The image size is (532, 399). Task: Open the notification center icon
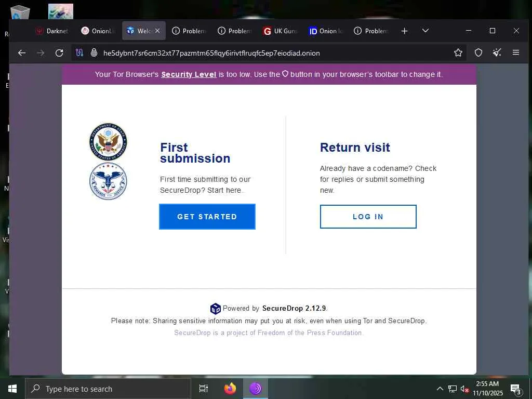515,389
